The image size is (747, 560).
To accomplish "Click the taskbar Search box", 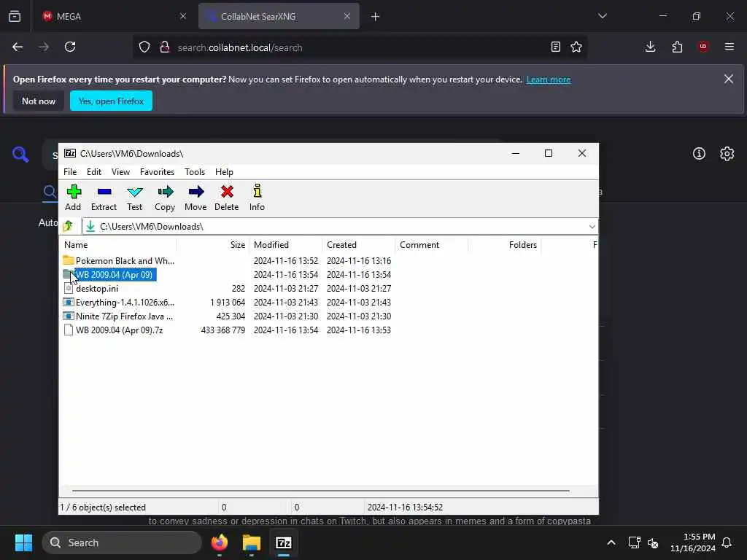I will (122, 542).
